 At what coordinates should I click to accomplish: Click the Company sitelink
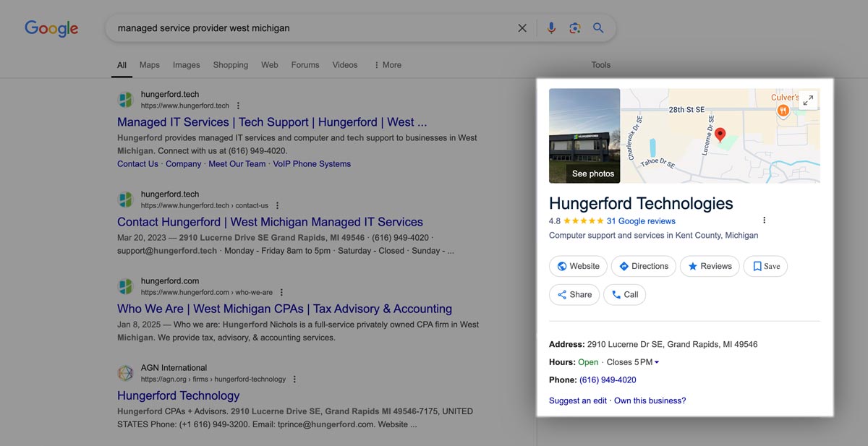pyautogui.click(x=184, y=164)
